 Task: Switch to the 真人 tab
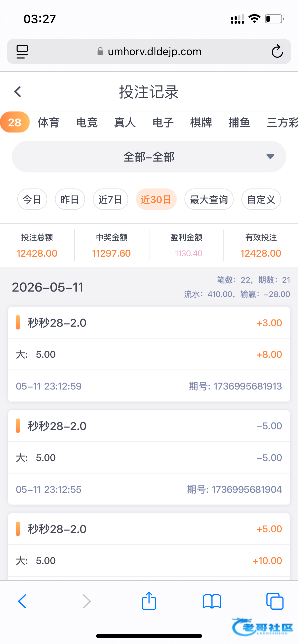(125, 123)
